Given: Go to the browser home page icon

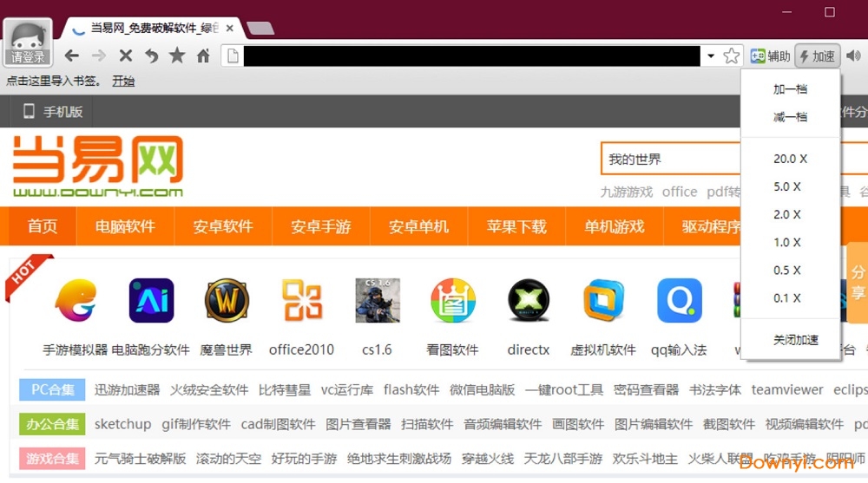Looking at the screenshot, I should point(203,56).
